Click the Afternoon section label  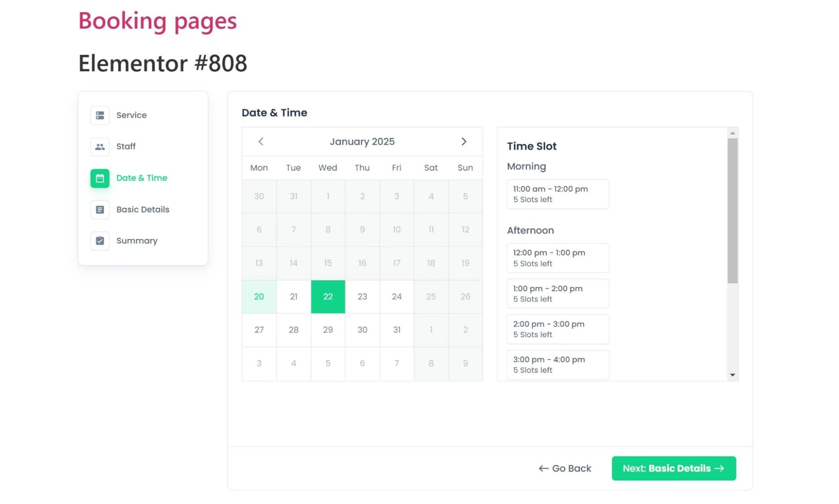coord(531,230)
